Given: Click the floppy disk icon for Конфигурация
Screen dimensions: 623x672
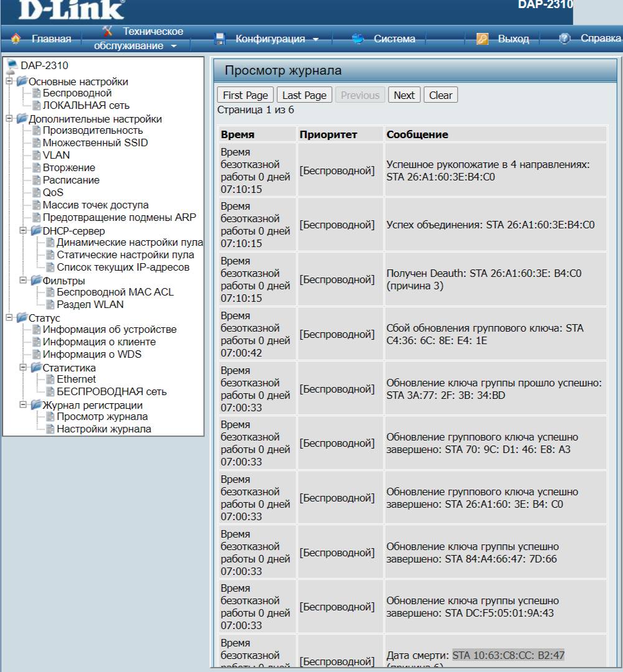Looking at the screenshot, I should (x=220, y=39).
